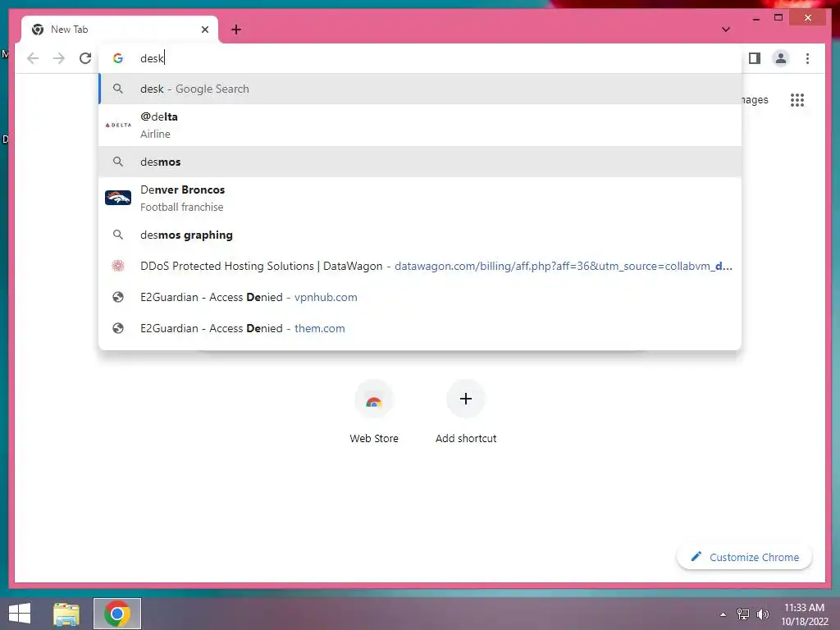Pick the Denver Broncos suggestion
Viewport: 840px width, 630px height.
click(x=420, y=198)
